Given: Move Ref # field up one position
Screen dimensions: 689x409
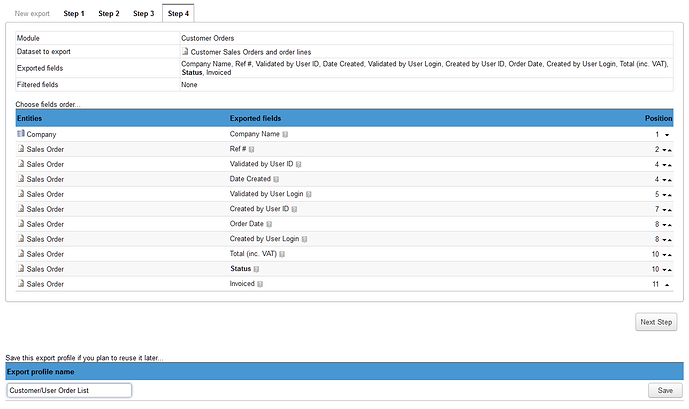Looking at the screenshot, I should click(x=670, y=150).
